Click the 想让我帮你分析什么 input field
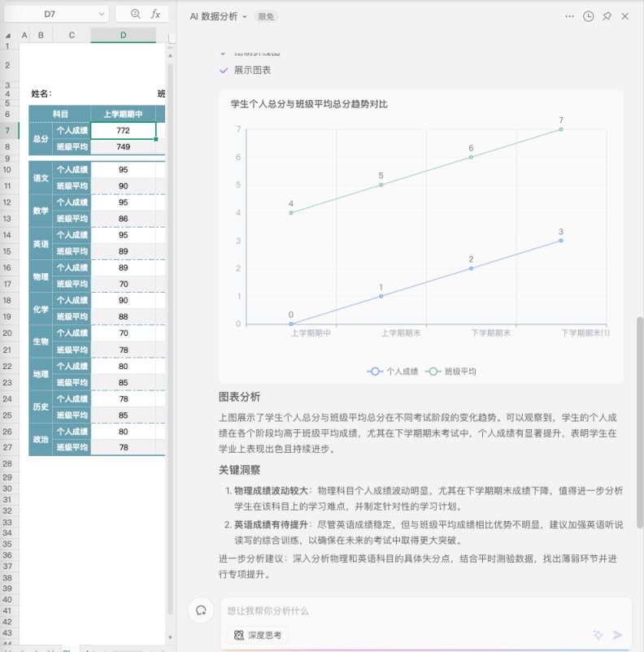Viewport: 644px width, 652px height. click(407, 611)
